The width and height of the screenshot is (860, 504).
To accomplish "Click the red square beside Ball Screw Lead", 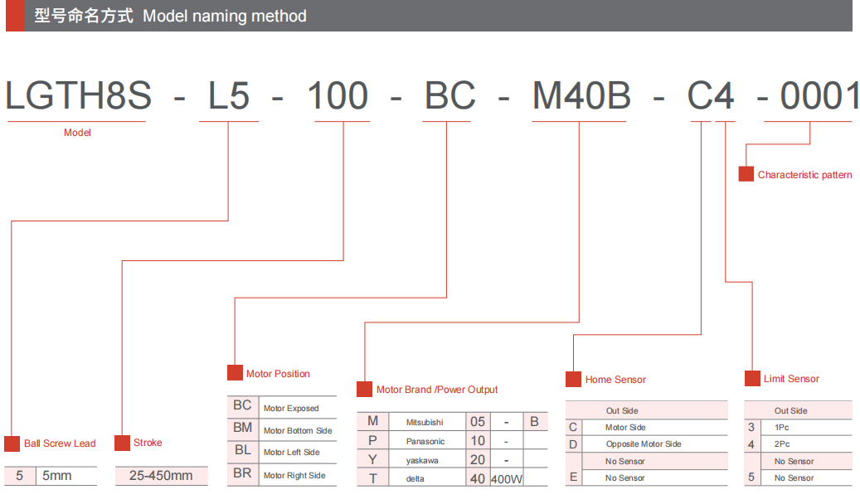I will click(12, 443).
